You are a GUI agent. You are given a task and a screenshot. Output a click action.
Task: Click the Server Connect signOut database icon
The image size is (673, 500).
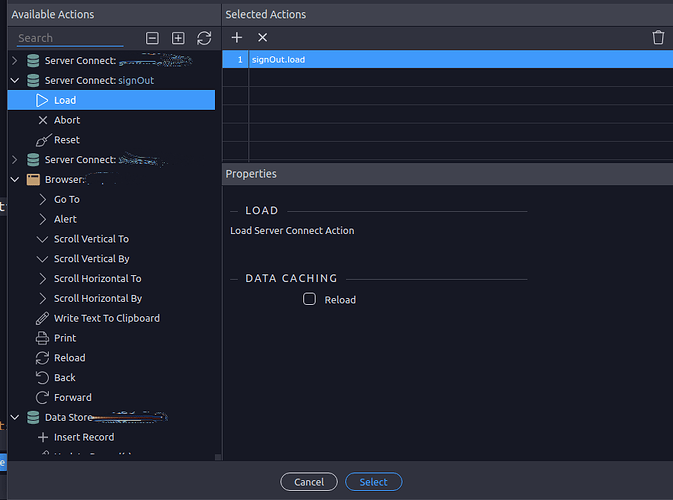(x=33, y=81)
